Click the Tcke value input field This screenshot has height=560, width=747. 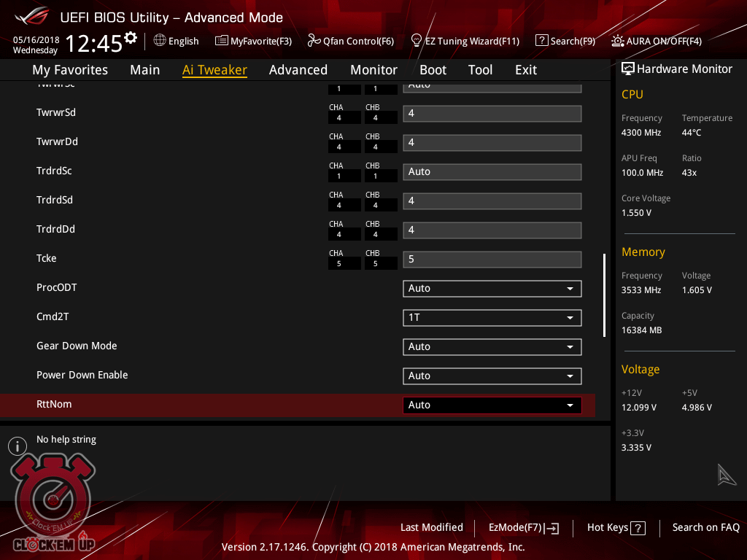492,260
